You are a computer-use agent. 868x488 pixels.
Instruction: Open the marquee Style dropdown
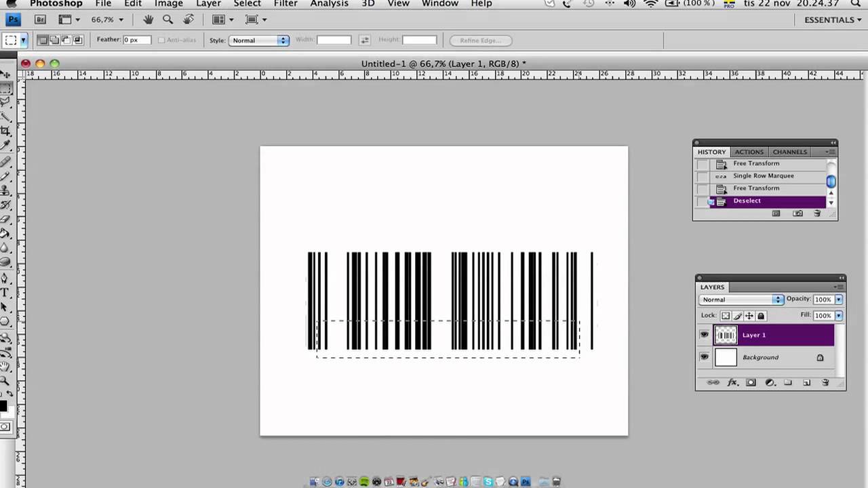click(x=259, y=40)
